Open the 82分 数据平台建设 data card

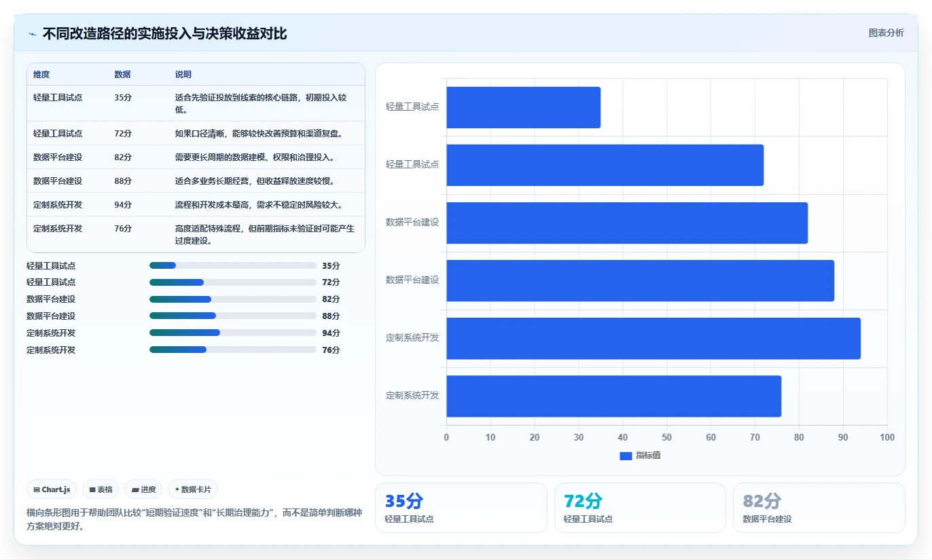[819, 508]
